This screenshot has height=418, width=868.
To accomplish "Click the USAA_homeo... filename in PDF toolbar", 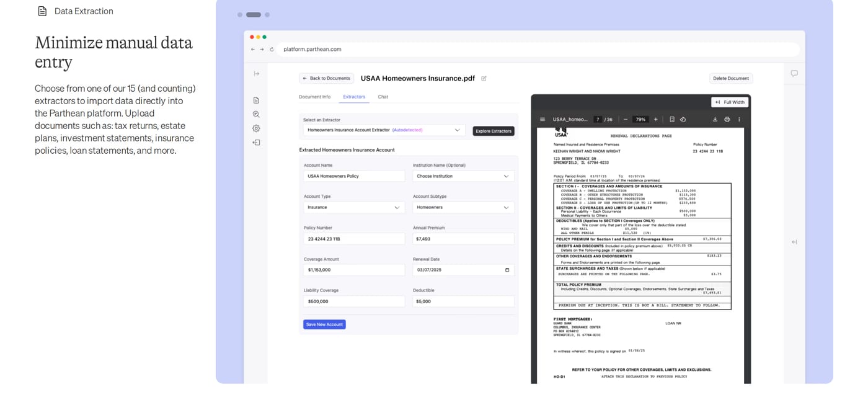I will tap(570, 119).
